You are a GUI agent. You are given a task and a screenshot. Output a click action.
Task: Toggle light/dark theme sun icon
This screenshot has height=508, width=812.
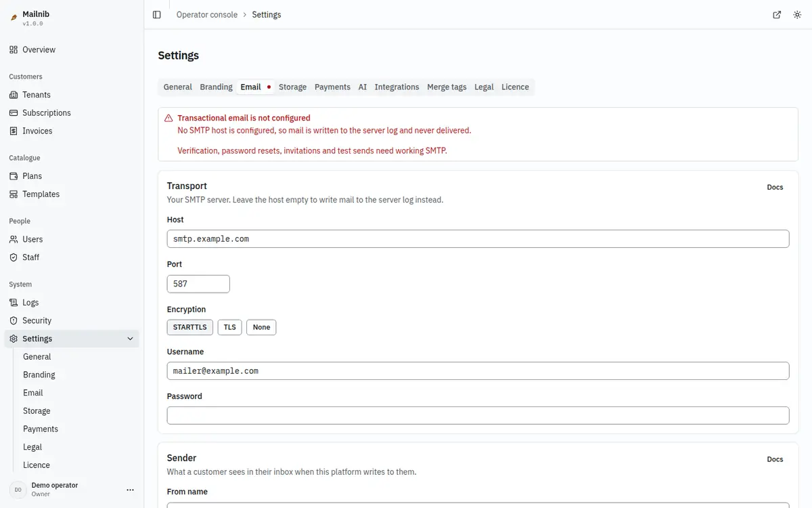[x=797, y=15]
